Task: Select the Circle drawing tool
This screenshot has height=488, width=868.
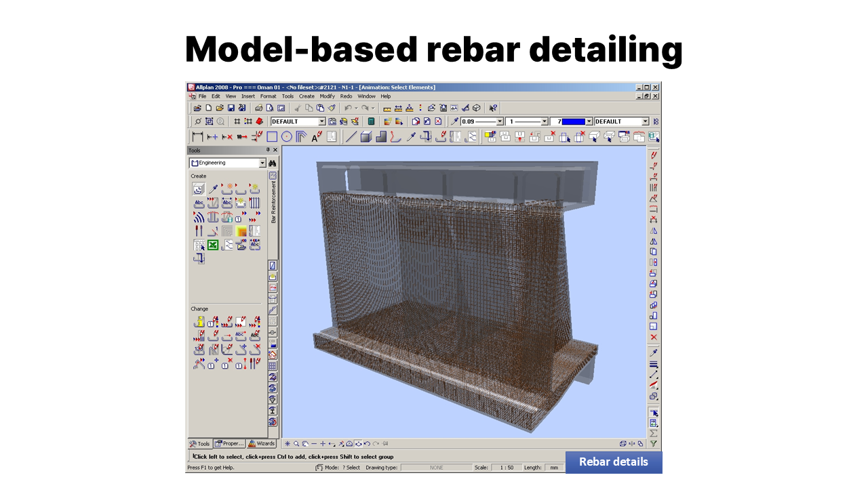Action: click(x=286, y=137)
